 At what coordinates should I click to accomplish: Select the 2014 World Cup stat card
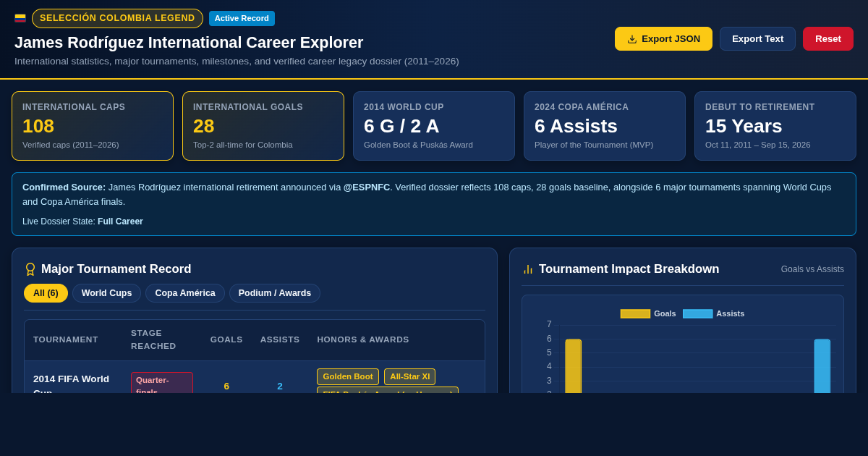434,126
